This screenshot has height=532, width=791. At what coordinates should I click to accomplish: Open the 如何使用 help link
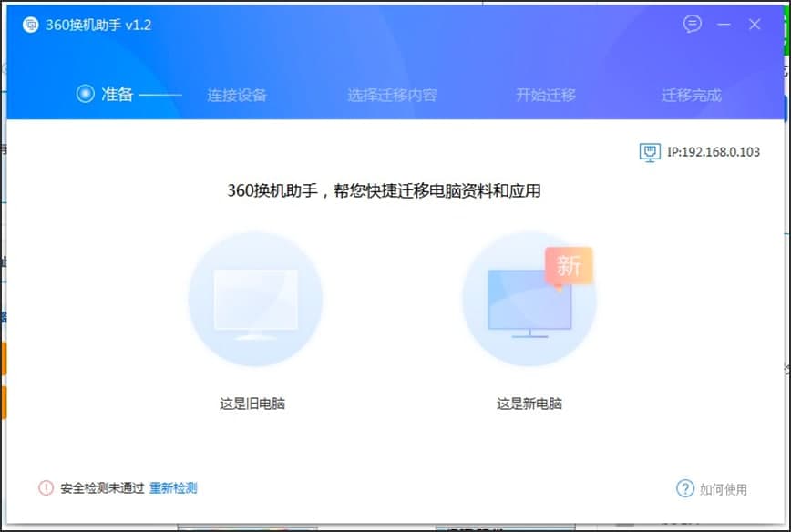723,489
